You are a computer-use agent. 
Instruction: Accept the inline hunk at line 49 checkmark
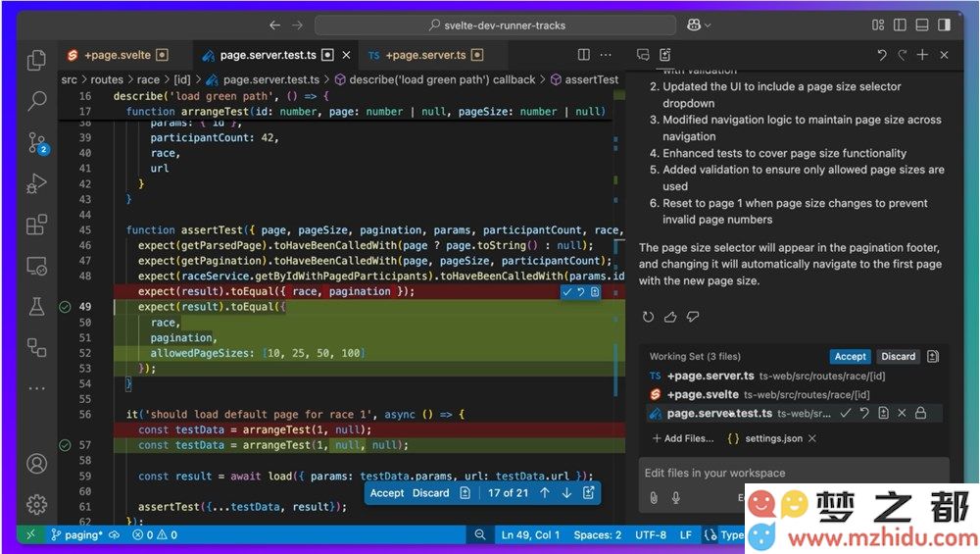[x=566, y=291]
